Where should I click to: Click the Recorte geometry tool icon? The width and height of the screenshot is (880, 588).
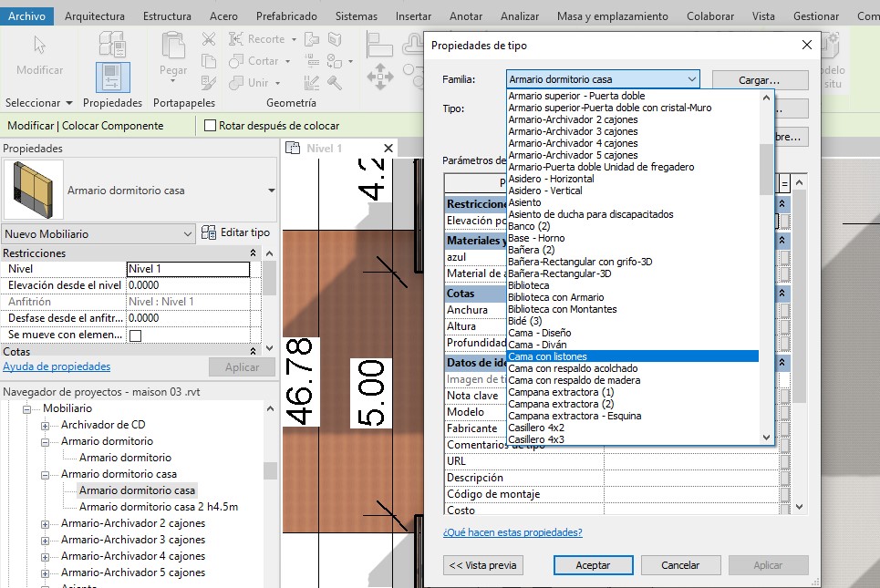[x=234, y=39]
